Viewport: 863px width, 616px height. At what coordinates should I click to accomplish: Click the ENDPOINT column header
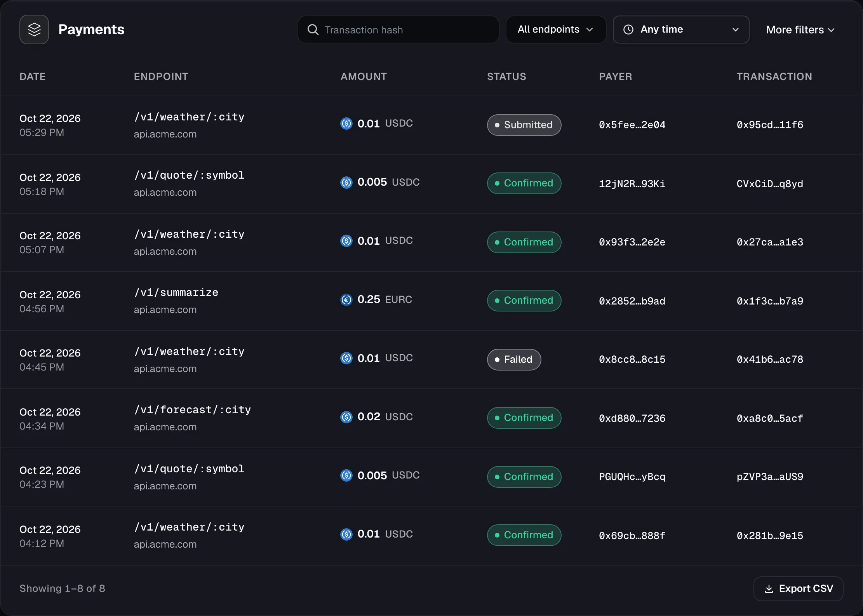(x=161, y=77)
